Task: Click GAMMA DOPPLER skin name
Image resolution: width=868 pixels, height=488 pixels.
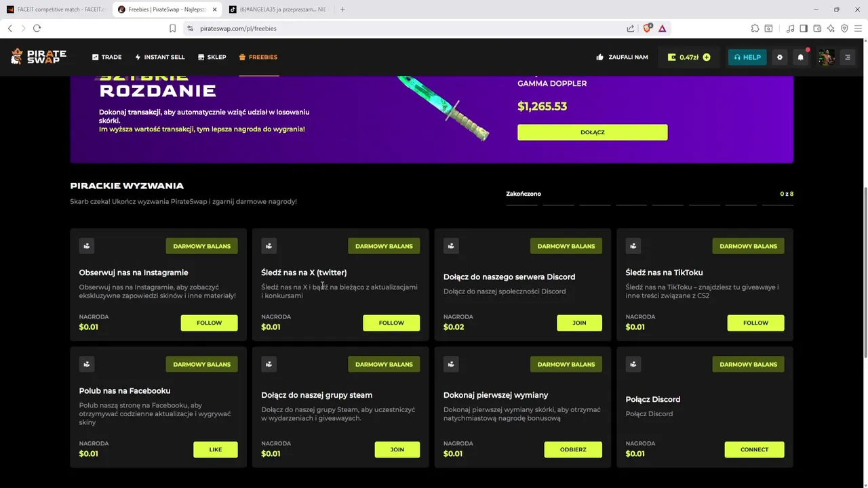Action: (552, 83)
